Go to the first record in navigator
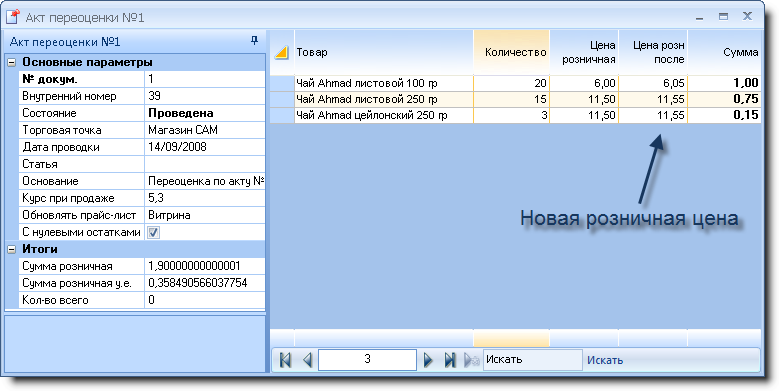The width and height of the screenshot is (779, 391). point(285,360)
